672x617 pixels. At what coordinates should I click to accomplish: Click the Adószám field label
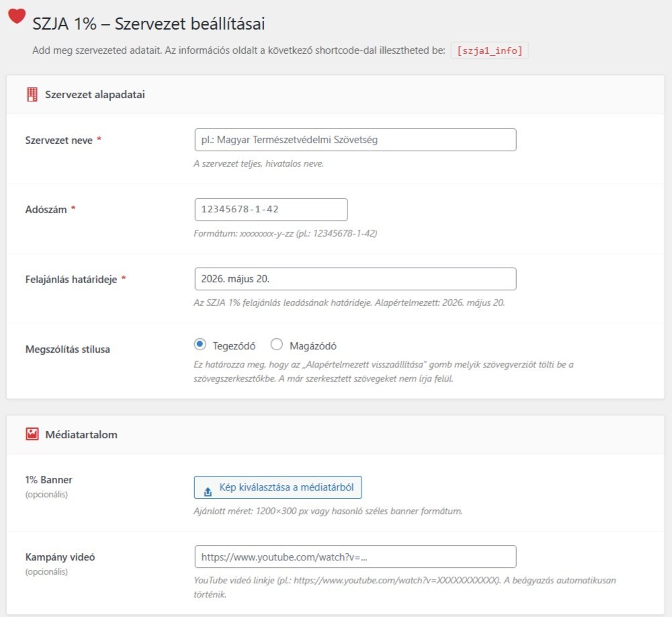click(46, 210)
